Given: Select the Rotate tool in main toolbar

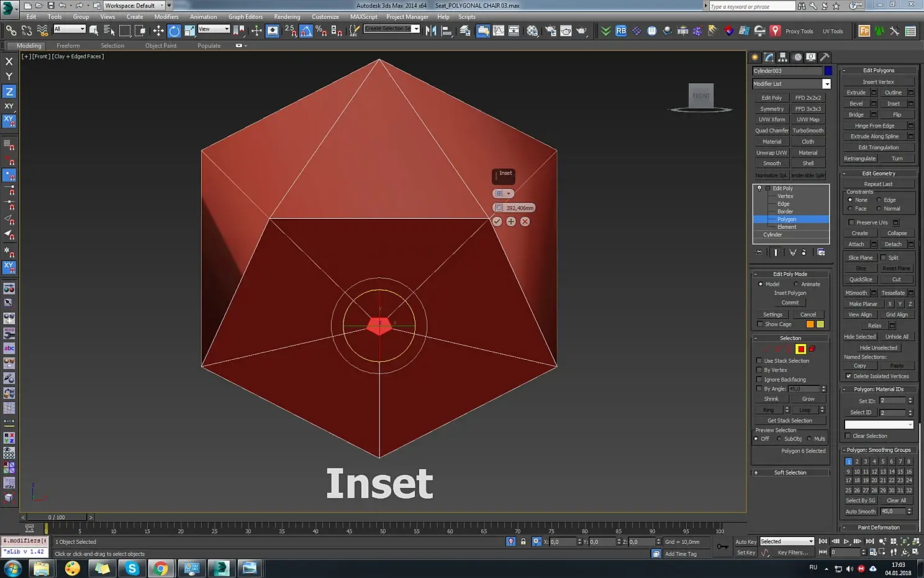Looking at the screenshot, I should 174,31.
